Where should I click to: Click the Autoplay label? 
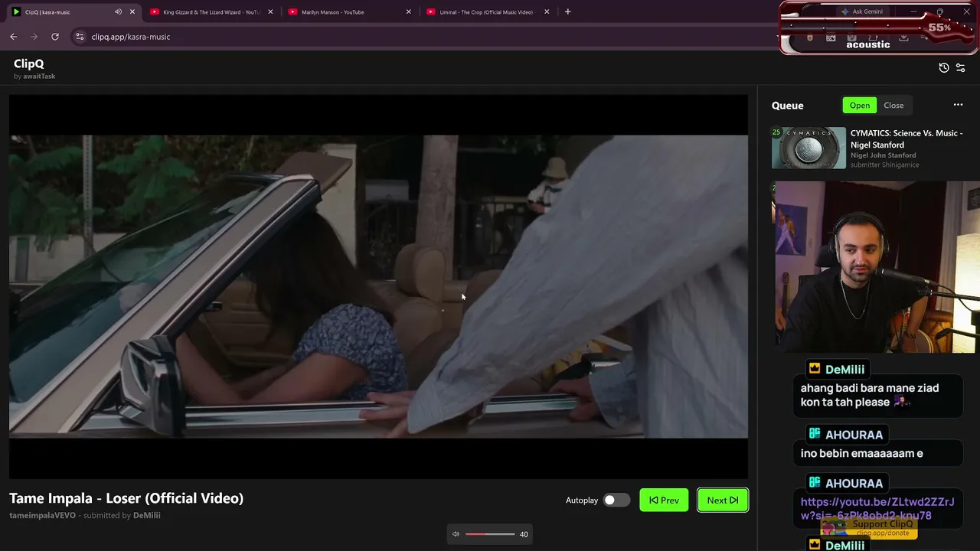coord(582,500)
